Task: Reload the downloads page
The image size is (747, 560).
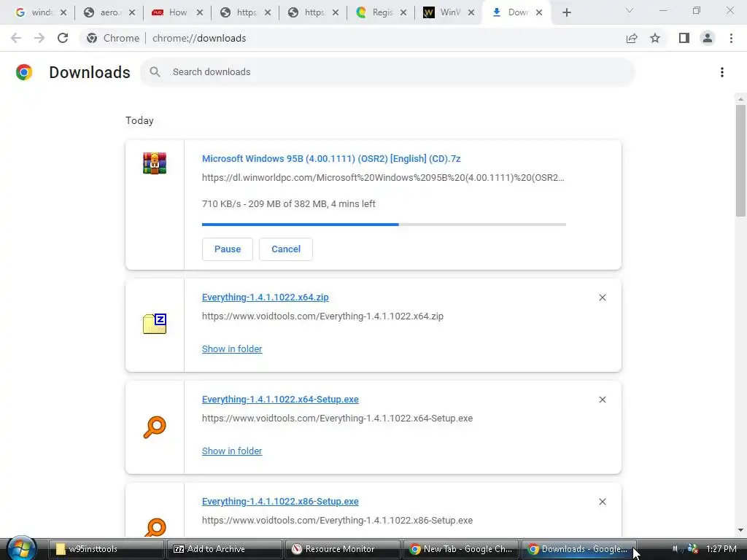Action: click(63, 38)
